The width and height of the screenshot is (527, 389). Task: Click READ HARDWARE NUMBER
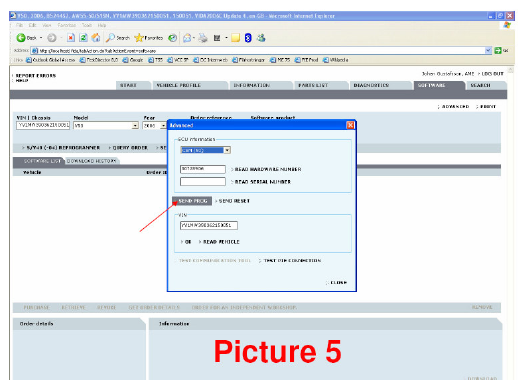coord(268,169)
